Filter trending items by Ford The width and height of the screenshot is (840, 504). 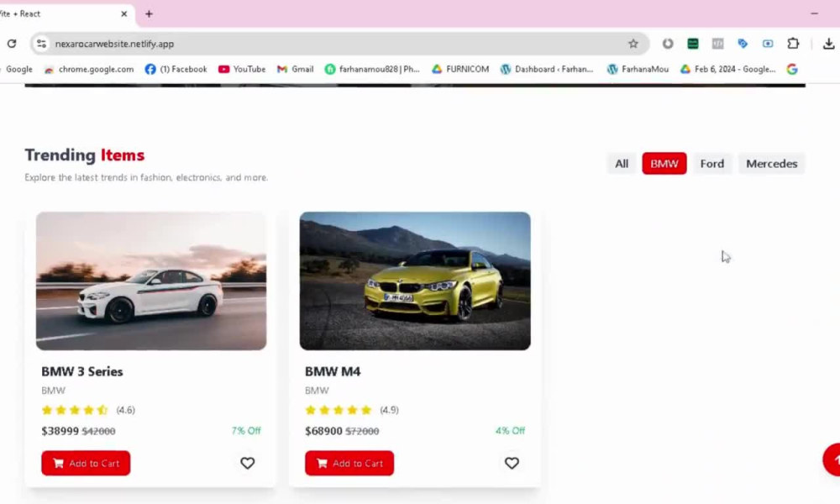(x=712, y=163)
